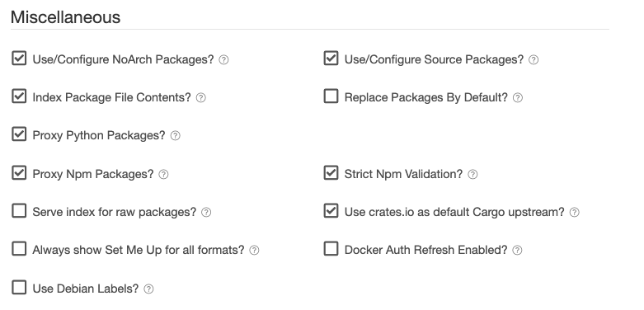This screenshot has width=644, height=310.
Task: Uncheck Use/Configure NoArch Packages checkbox
Action: click(19, 59)
